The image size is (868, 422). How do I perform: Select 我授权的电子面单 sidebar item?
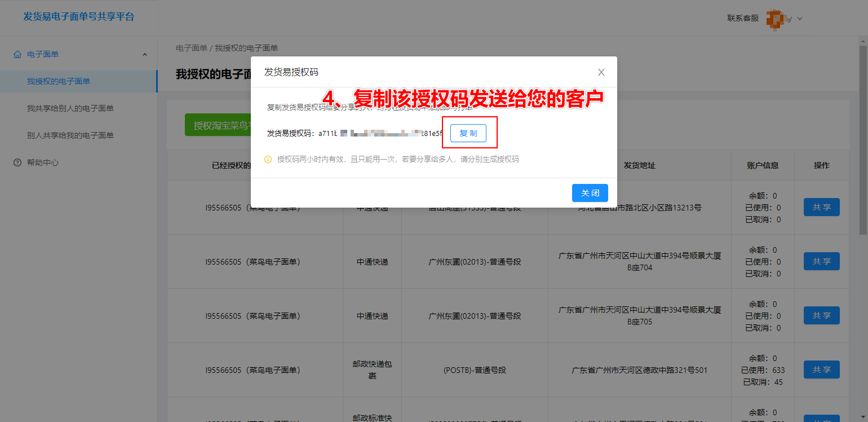click(79, 81)
